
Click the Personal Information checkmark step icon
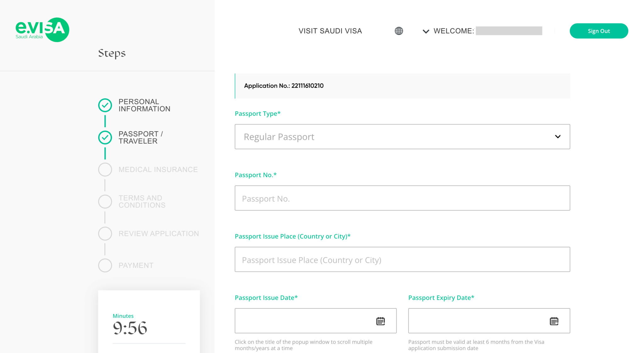105,105
